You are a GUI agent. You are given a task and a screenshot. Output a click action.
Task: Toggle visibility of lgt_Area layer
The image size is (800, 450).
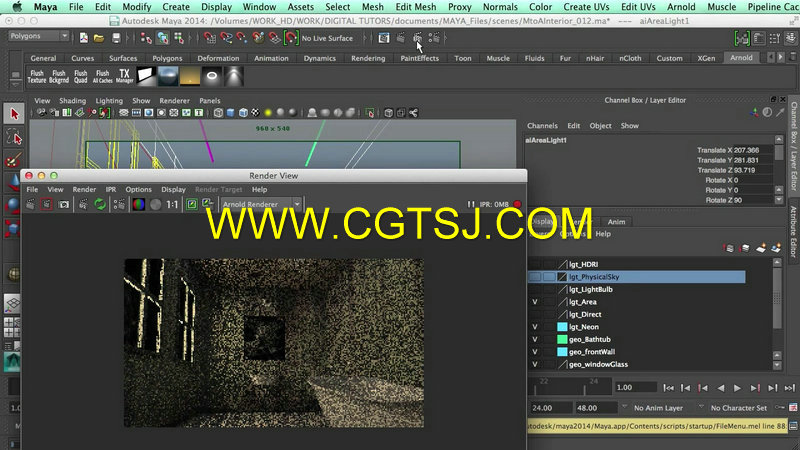pos(535,302)
